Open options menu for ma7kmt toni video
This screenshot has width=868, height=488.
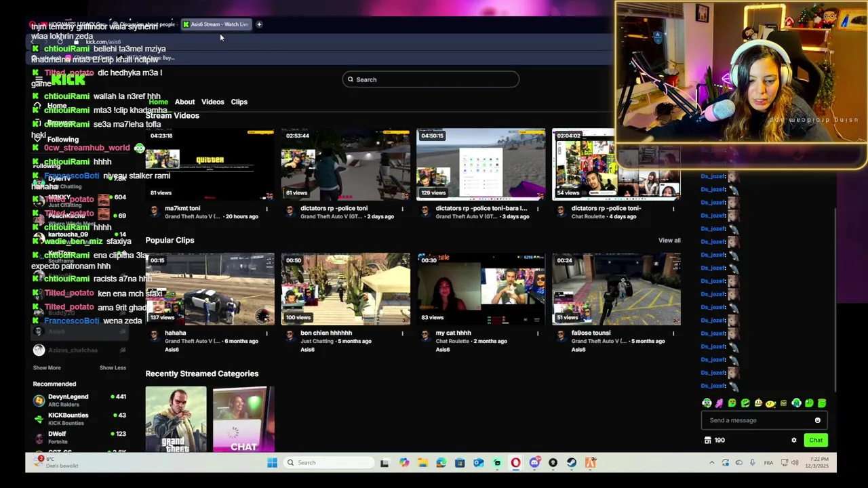(267, 209)
